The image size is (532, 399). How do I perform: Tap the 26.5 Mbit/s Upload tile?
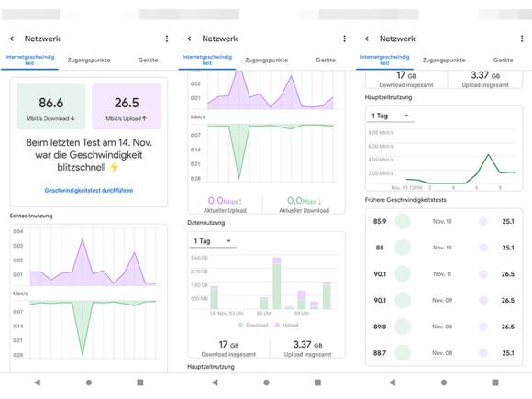coord(127,106)
